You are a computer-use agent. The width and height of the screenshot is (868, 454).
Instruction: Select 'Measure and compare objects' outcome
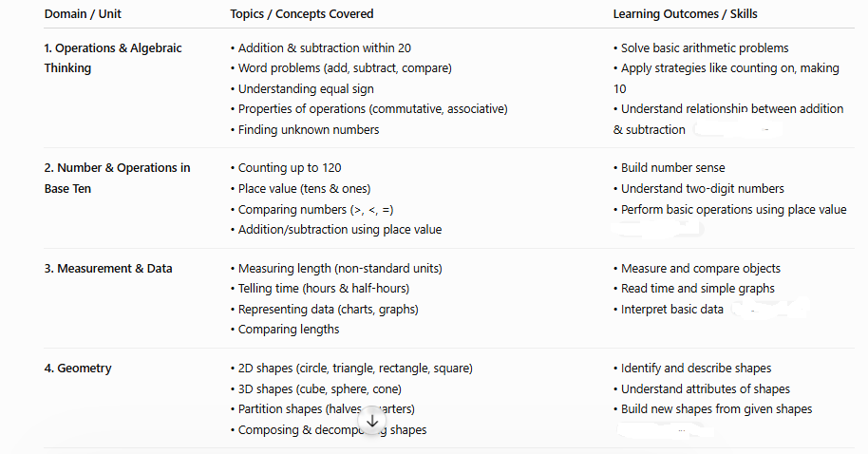click(x=700, y=269)
